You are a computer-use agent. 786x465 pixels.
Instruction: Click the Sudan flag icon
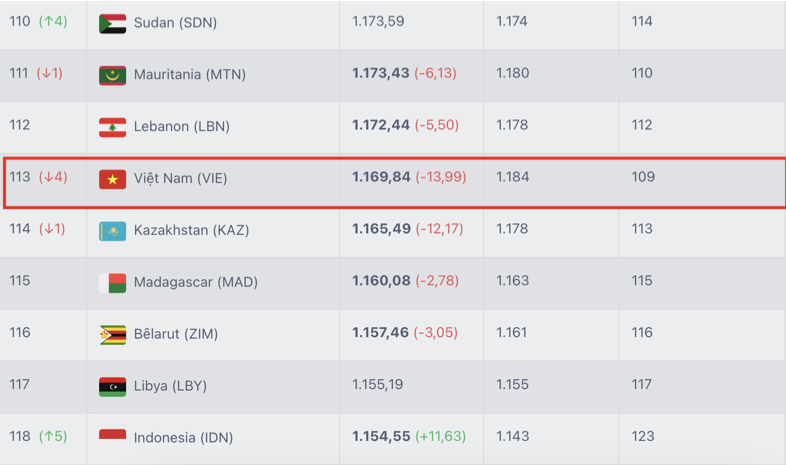[x=112, y=24]
